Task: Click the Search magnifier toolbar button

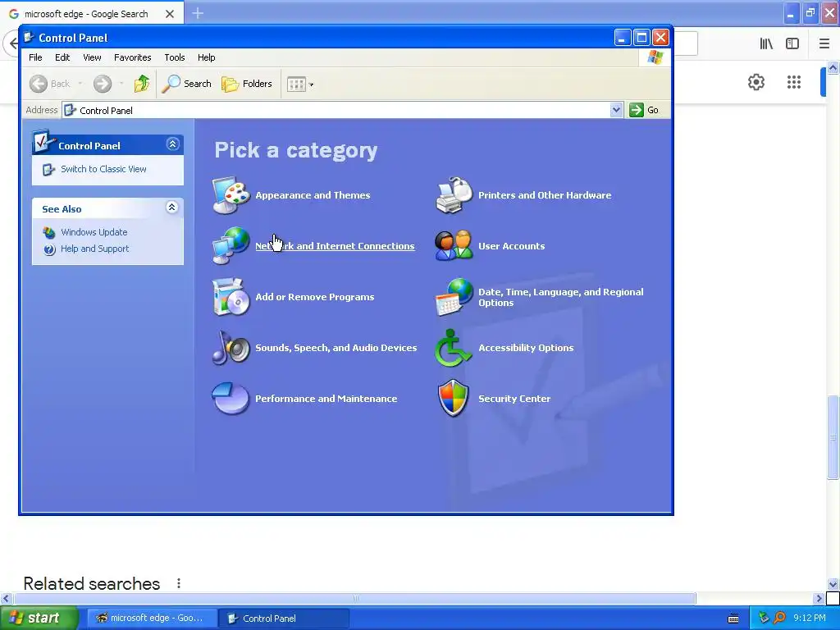Action: (x=187, y=84)
